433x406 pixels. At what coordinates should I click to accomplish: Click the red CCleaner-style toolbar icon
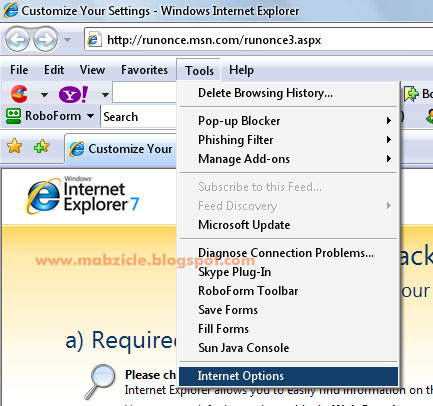click(19, 94)
